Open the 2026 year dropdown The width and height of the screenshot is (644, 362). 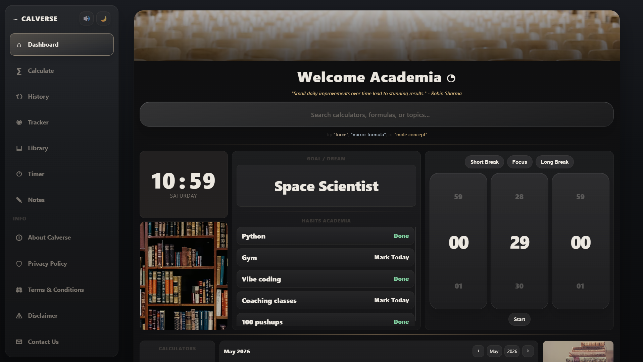coord(512,351)
